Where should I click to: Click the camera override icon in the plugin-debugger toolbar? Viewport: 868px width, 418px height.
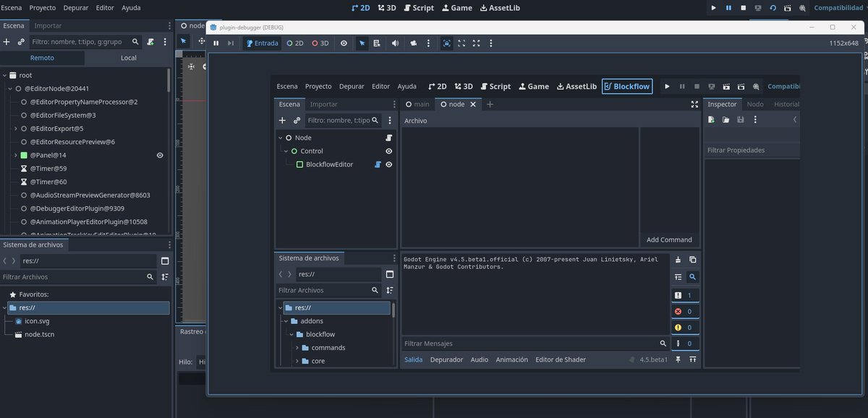pyautogui.click(x=414, y=43)
